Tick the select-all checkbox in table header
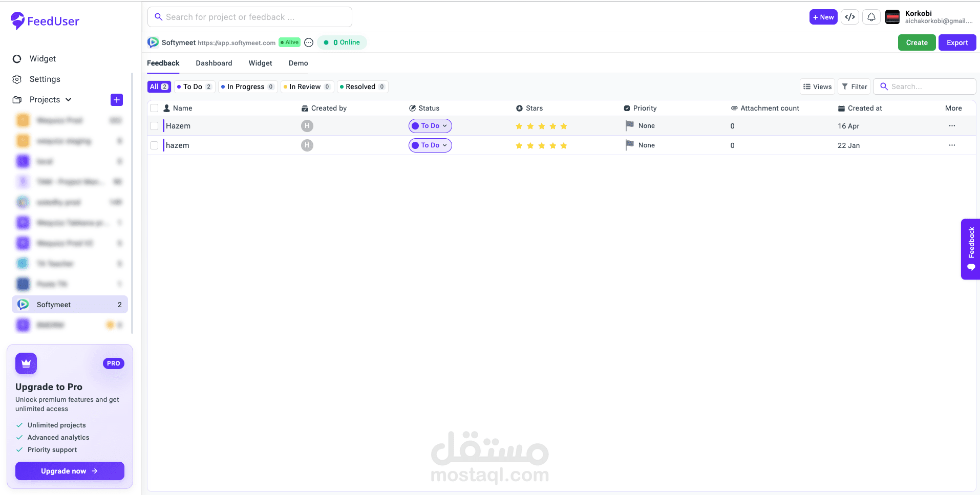 [154, 108]
